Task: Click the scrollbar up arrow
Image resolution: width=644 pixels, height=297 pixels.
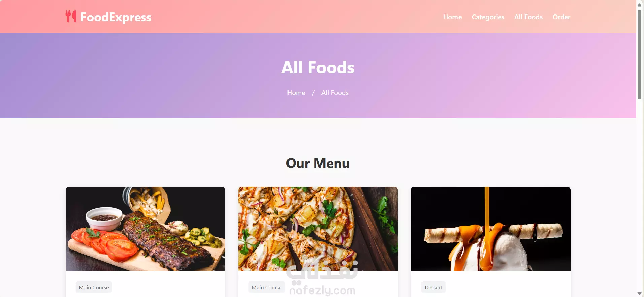Action: pos(639,5)
